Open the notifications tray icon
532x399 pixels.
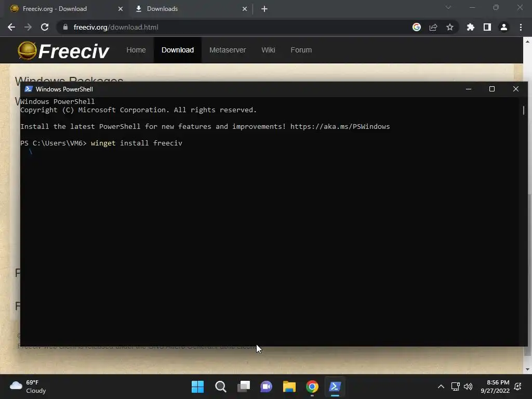coord(518,387)
